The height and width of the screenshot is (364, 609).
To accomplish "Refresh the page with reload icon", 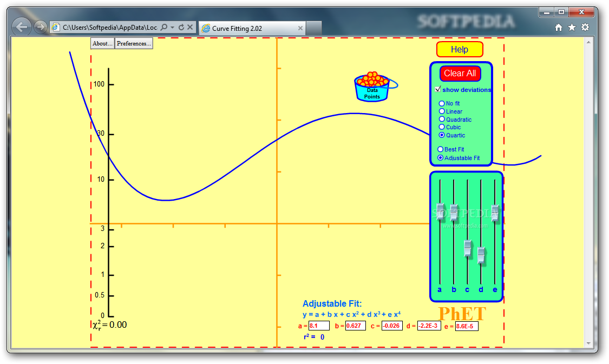I will coord(181,27).
